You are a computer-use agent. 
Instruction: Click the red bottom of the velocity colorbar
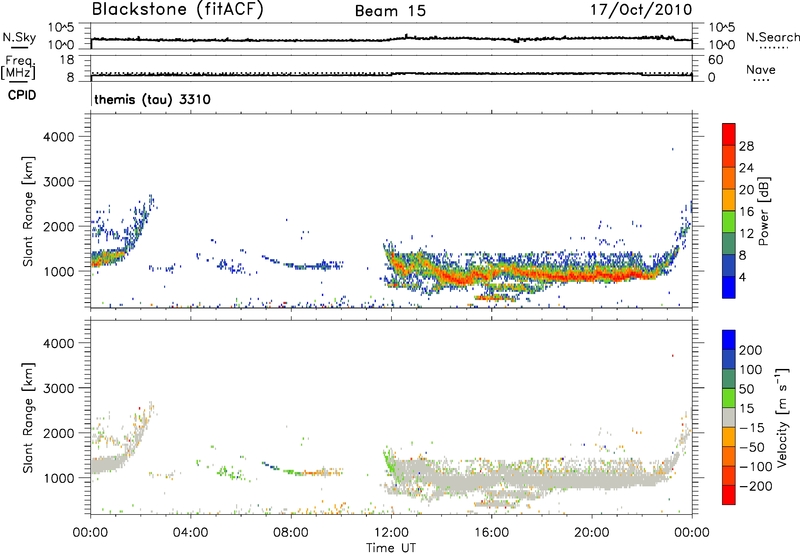729,495
